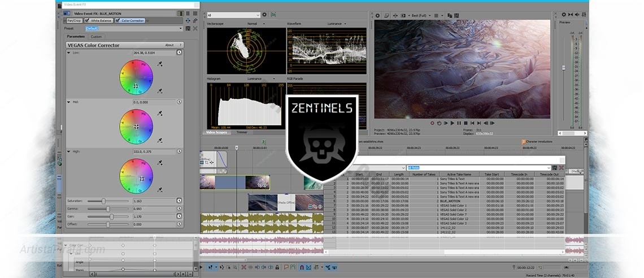Toggle animation clock for Gain
The height and width of the screenshot is (278, 644).
[x=179, y=216]
